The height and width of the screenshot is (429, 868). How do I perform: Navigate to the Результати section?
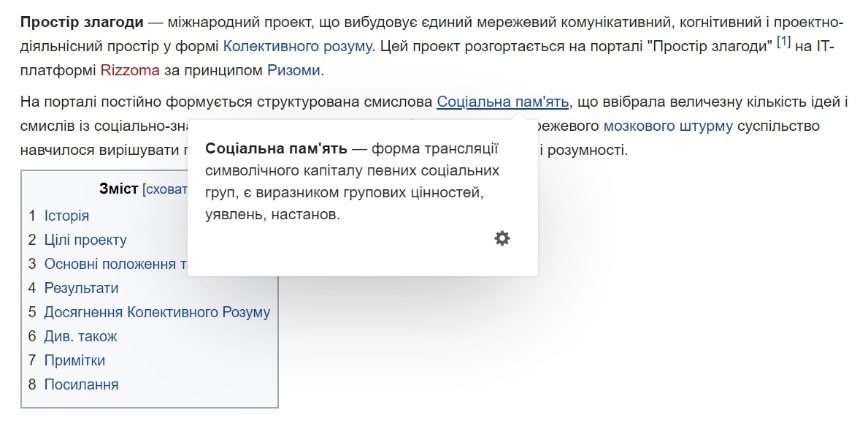[x=81, y=288]
